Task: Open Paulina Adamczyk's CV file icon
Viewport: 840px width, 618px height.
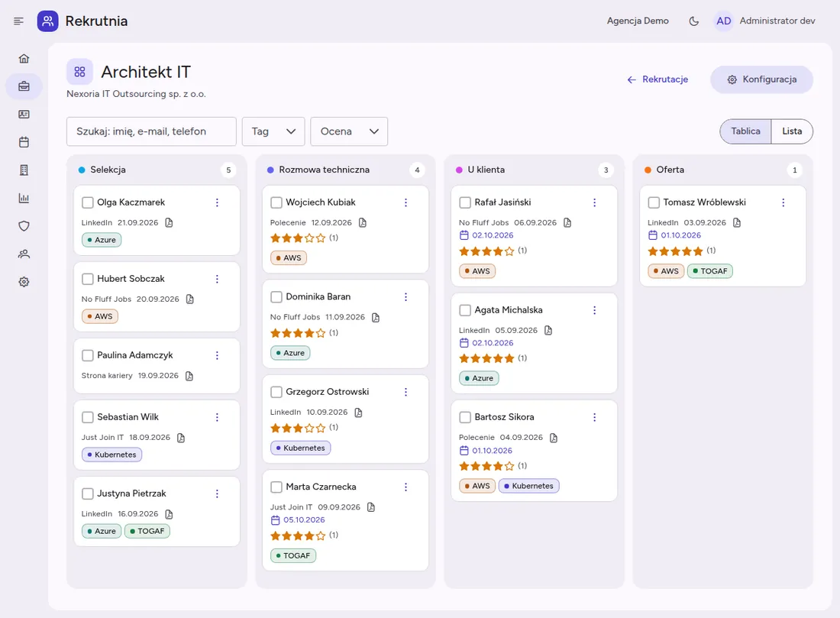Action: click(189, 376)
